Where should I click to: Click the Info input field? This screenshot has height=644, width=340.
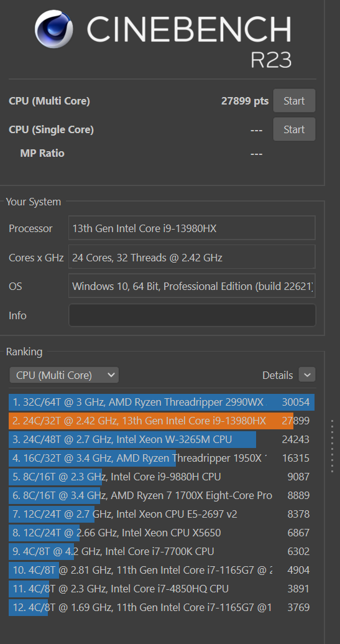tap(192, 315)
